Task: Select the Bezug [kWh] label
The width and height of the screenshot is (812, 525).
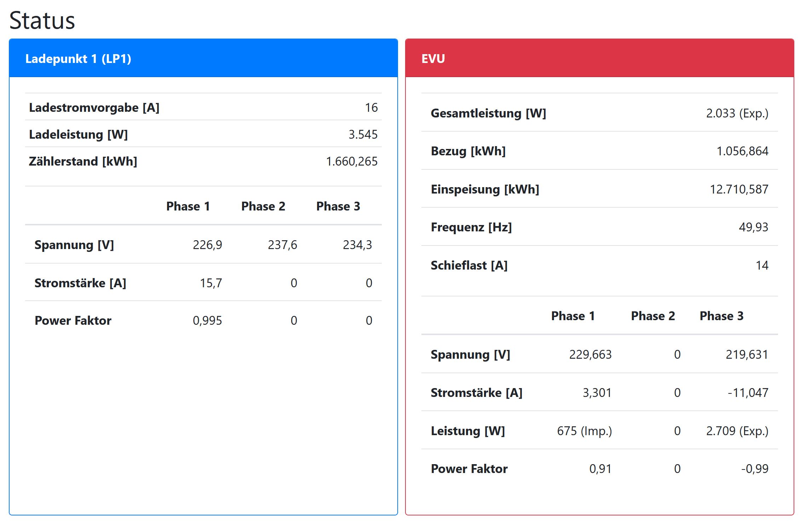Action: 468,151
